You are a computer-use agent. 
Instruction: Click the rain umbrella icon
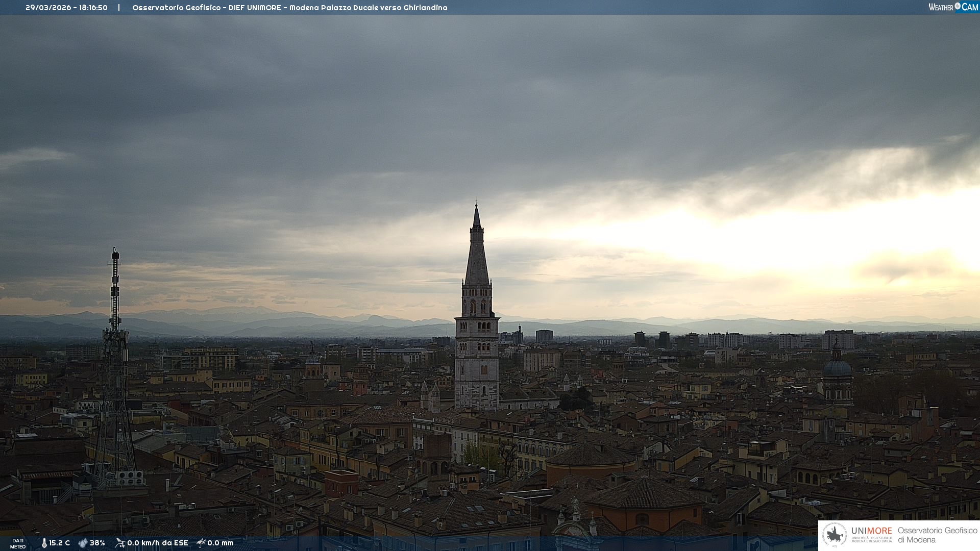click(201, 543)
